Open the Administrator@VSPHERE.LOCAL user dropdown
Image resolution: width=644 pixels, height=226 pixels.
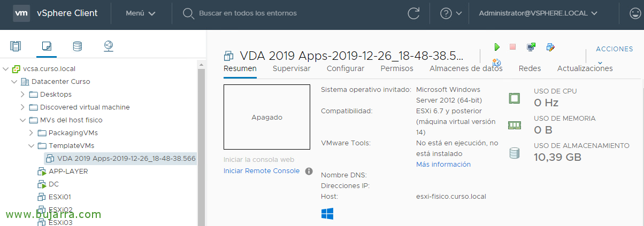[539, 13]
